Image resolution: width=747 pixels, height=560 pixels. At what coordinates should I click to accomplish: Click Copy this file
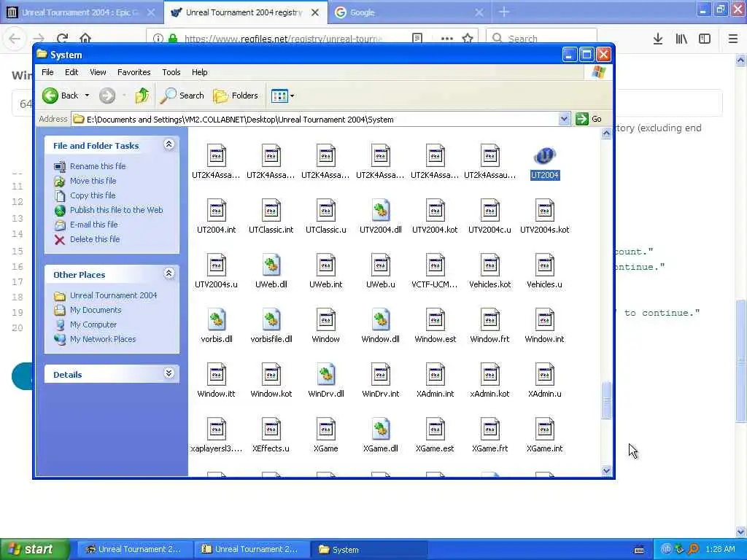click(93, 195)
